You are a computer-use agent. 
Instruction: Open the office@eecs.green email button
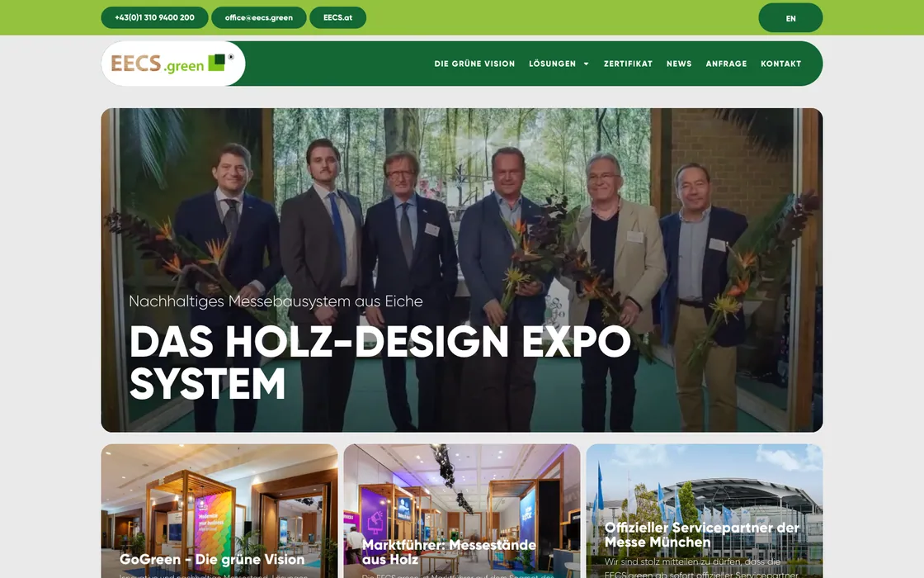pos(259,17)
